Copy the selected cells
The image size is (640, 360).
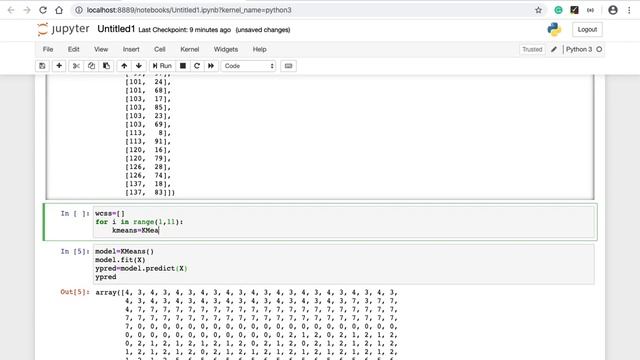[x=91, y=66]
